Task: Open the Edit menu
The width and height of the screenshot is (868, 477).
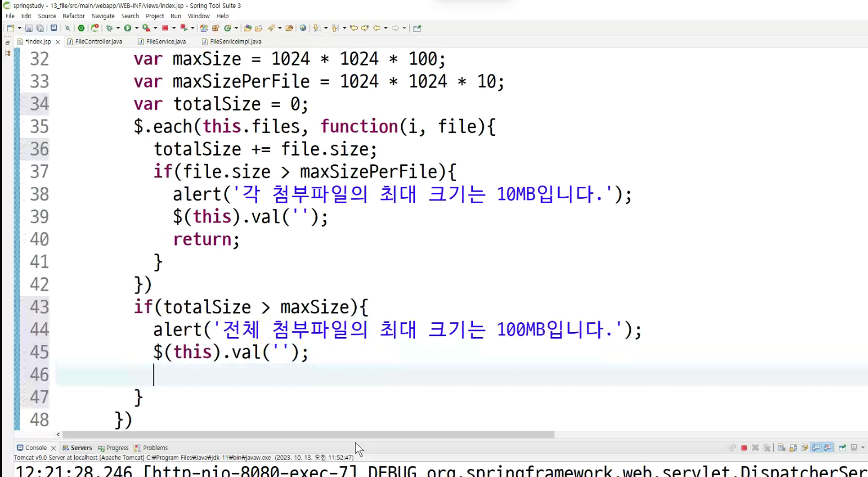Action: click(26, 16)
